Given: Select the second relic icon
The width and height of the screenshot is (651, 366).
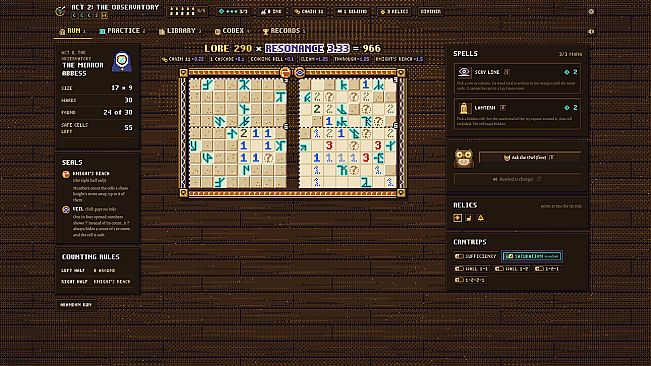Looking at the screenshot, I should point(469,218).
